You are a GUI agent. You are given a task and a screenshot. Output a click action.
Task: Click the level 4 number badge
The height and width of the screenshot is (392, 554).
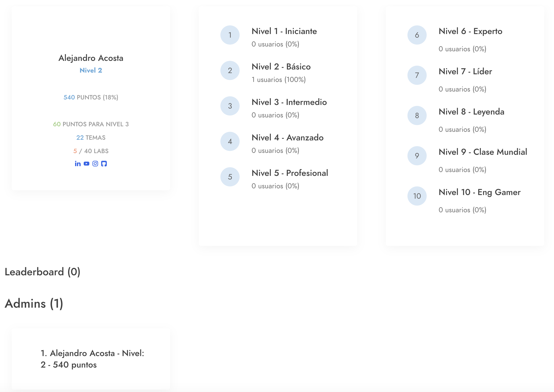(230, 141)
